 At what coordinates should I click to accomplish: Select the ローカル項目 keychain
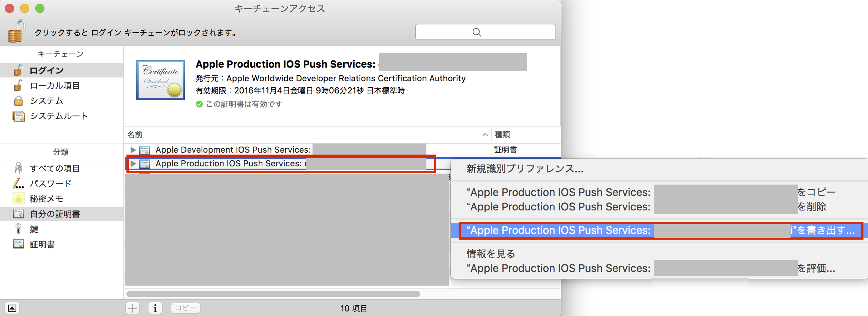tap(55, 86)
